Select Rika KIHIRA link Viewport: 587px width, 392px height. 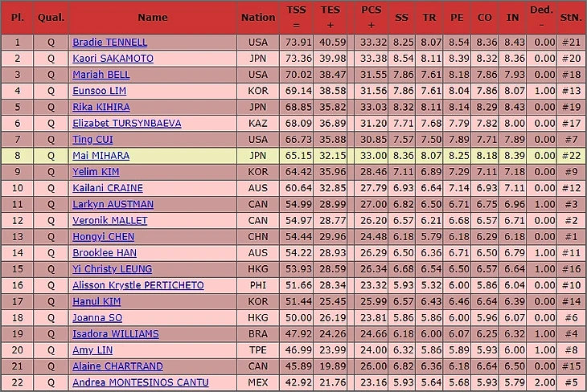[x=101, y=107]
